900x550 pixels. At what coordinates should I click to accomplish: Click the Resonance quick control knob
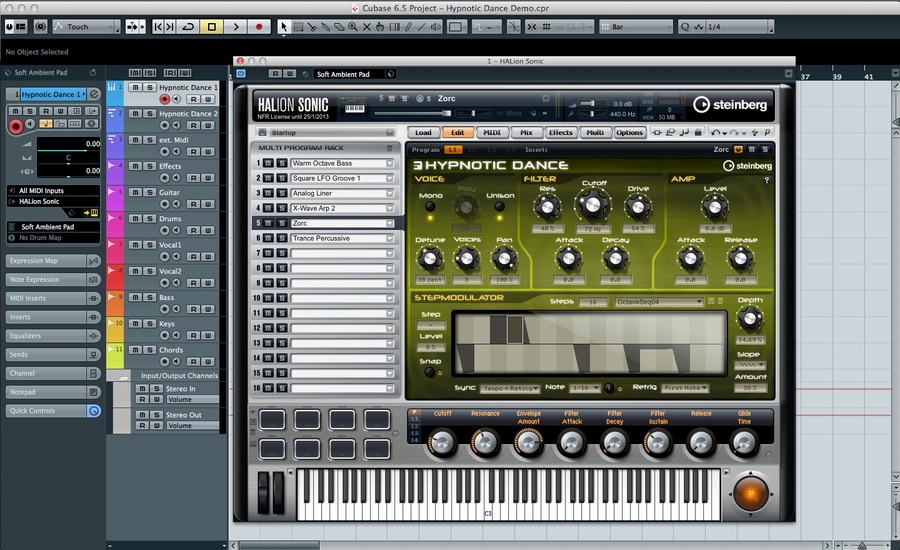click(485, 443)
